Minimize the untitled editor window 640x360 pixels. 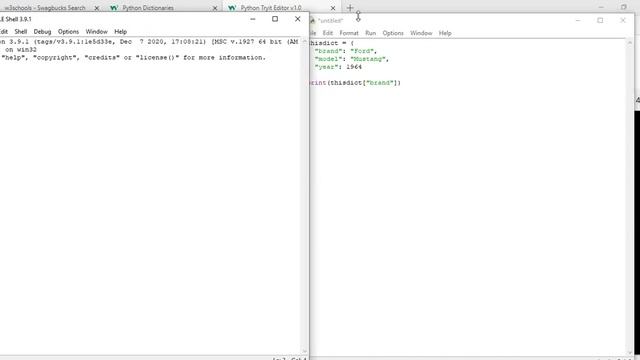point(578,20)
